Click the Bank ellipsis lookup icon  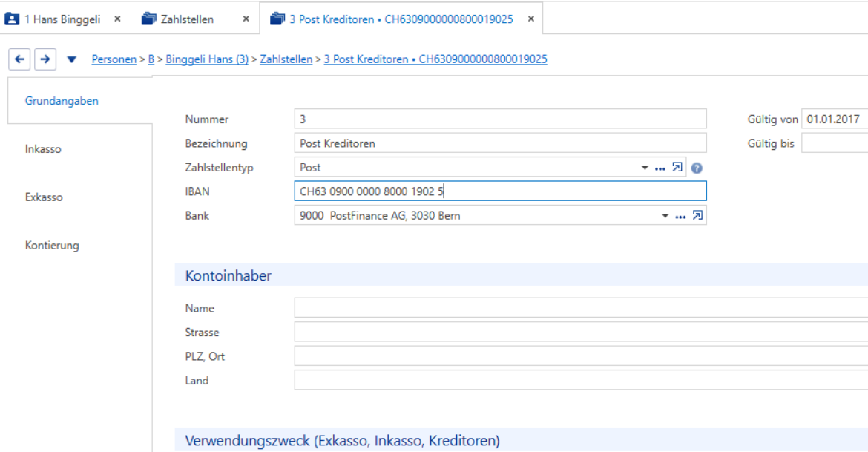click(680, 217)
